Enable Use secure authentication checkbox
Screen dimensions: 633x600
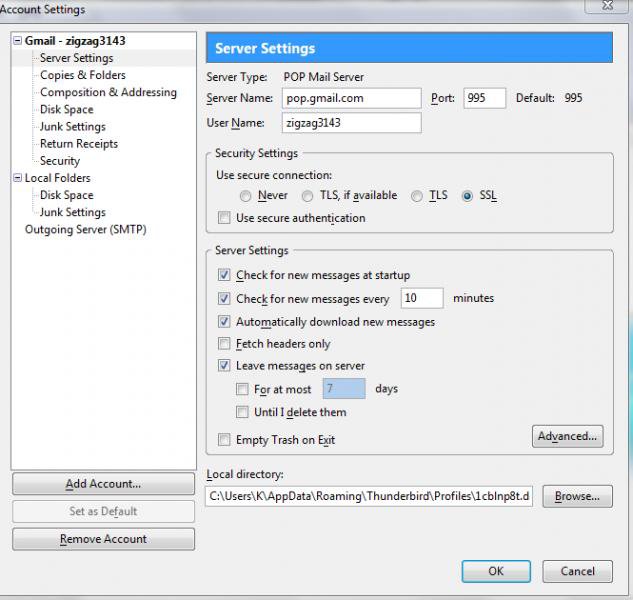point(224,218)
